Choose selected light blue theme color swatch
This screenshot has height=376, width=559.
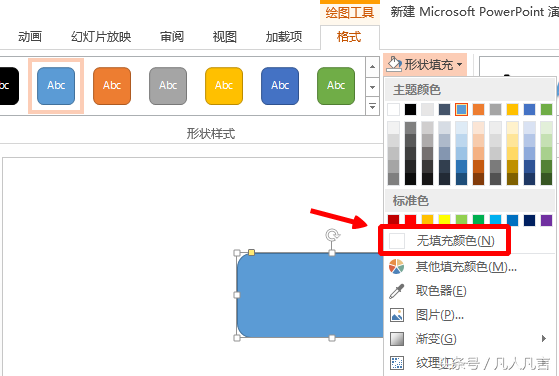click(x=461, y=109)
